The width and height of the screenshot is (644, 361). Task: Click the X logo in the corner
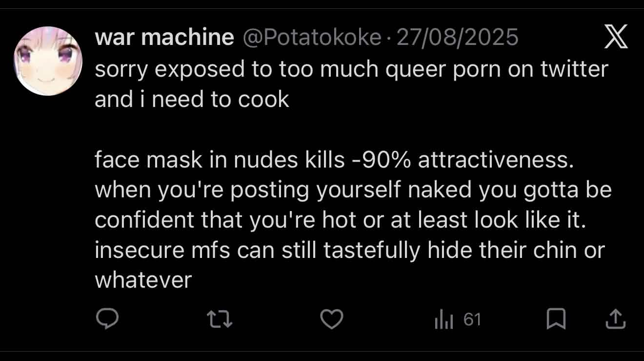pyautogui.click(x=616, y=38)
